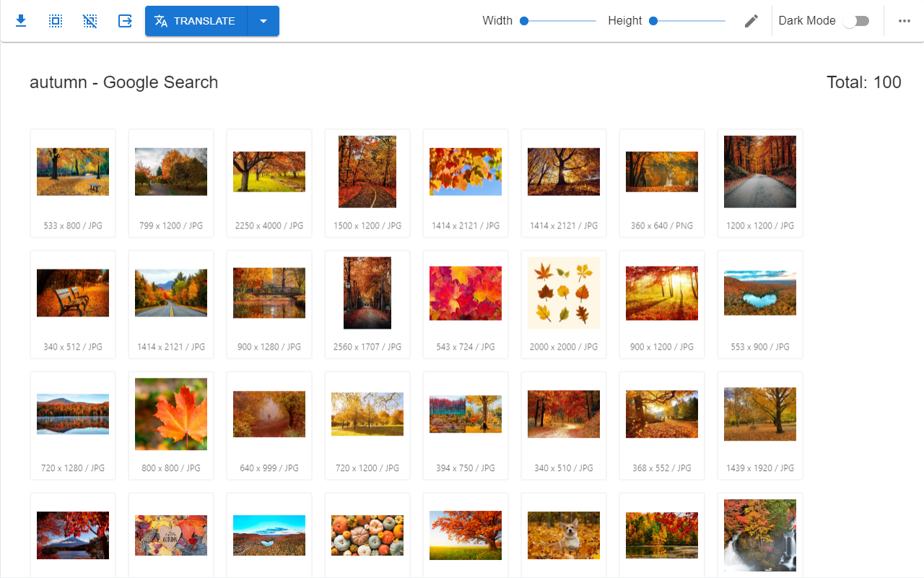Select the 800 x 800 maple leaf thumbnail
This screenshot has height=578, width=924.
point(171,414)
